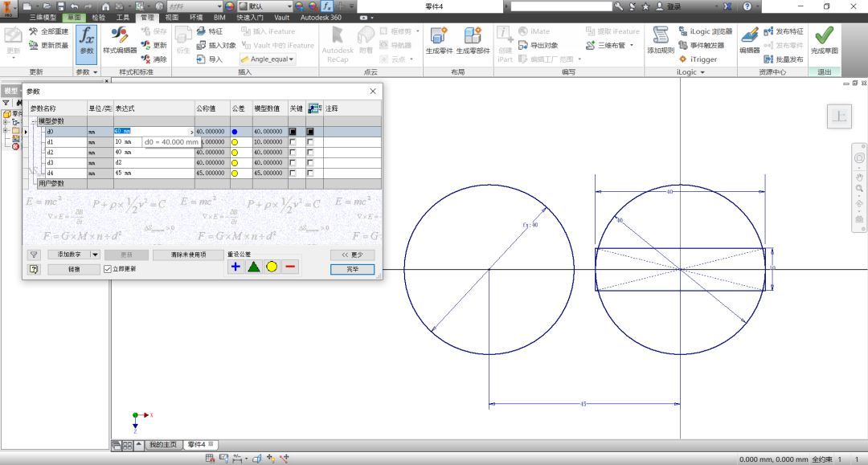
Task: Click 全部重建 rebuild all
Action: [49, 31]
